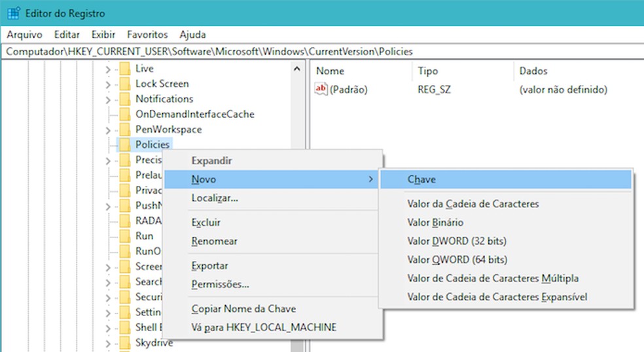Open the Arquivo menu
This screenshot has height=352, width=644.
coord(24,35)
